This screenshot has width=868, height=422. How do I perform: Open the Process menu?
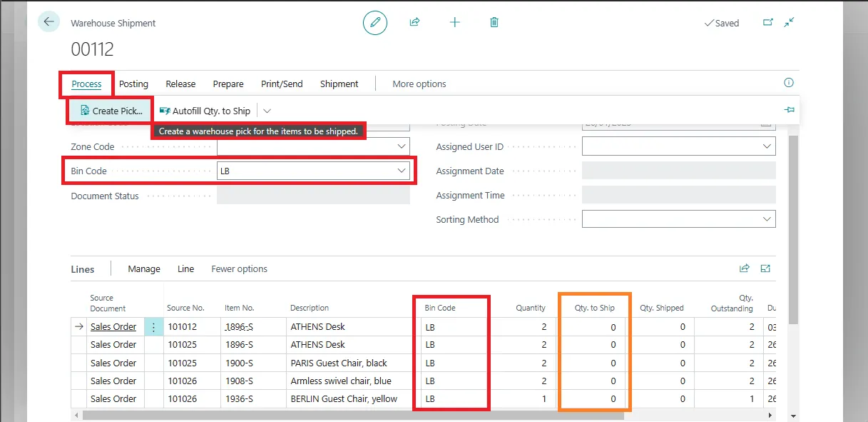[86, 84]
